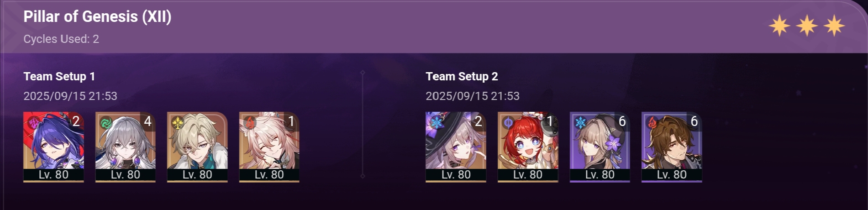Select the silver-haired character card with eidolon 4
868x210 pixels.
click(x=126, y=147)
